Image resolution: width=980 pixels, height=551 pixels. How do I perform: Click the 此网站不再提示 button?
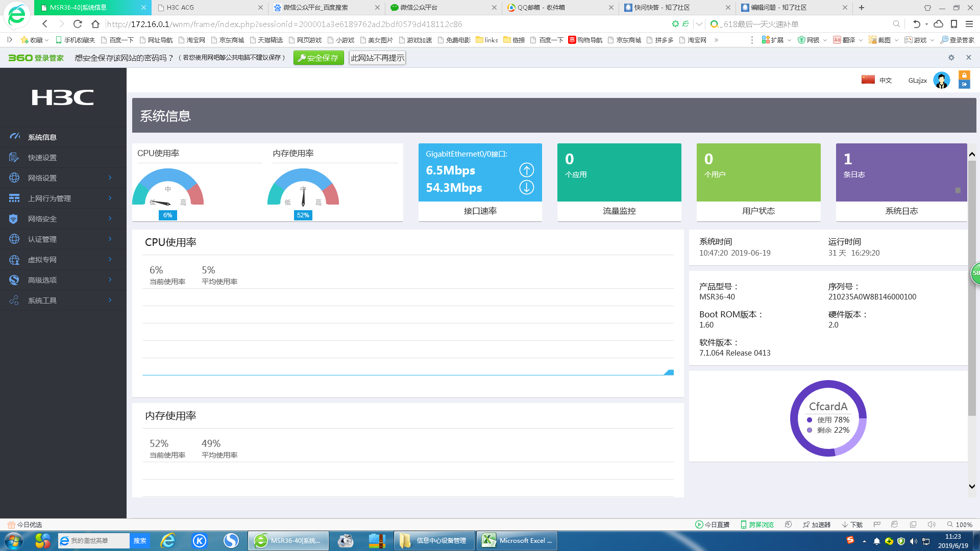click(x=377, y=58)
